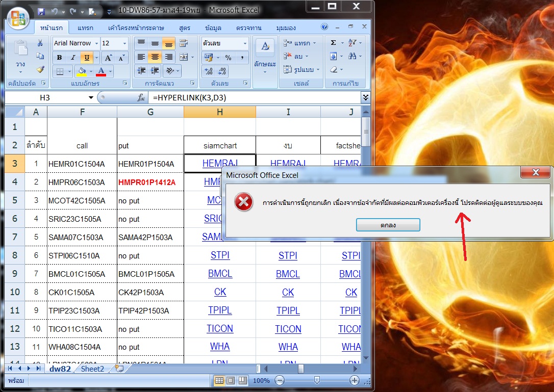Decrease the cell indent

pos(142,71)
